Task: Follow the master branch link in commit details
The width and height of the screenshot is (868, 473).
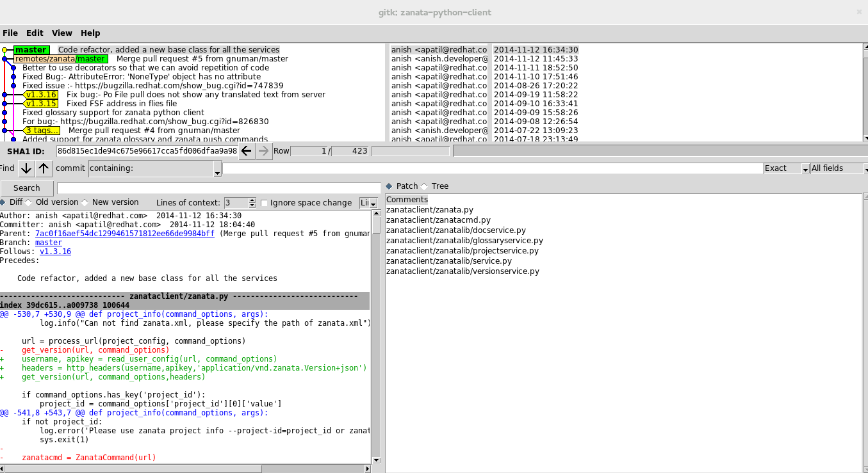Action: (x=49, y=243)
